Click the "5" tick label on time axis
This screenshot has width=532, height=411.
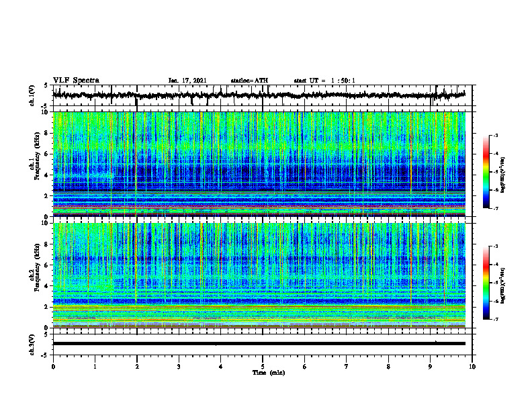point(263,367)
